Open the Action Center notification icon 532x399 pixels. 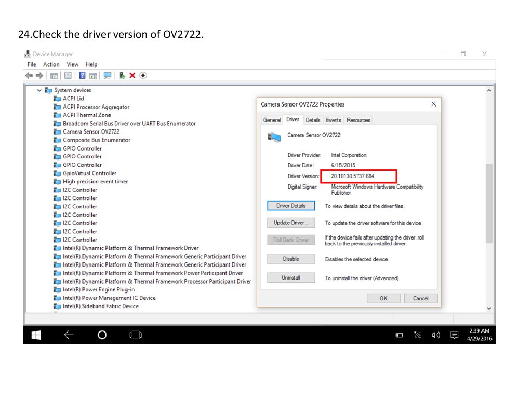tap(454, 335)
